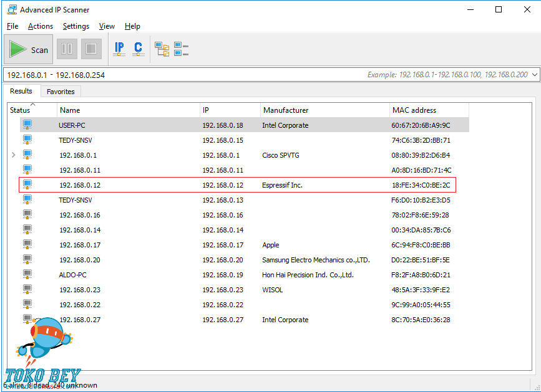Click name cell 192.168.0.20
Screen dimensions: 541x392
(80, 260)
